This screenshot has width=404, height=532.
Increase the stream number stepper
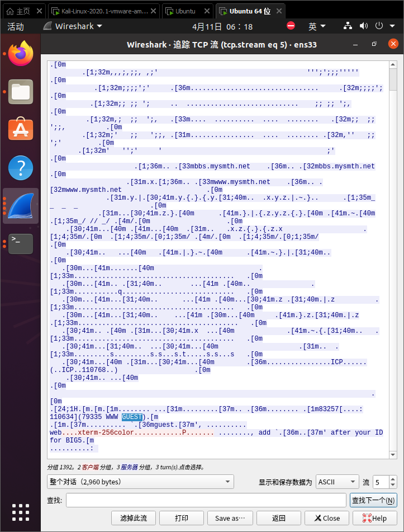[x=393, y=479]
